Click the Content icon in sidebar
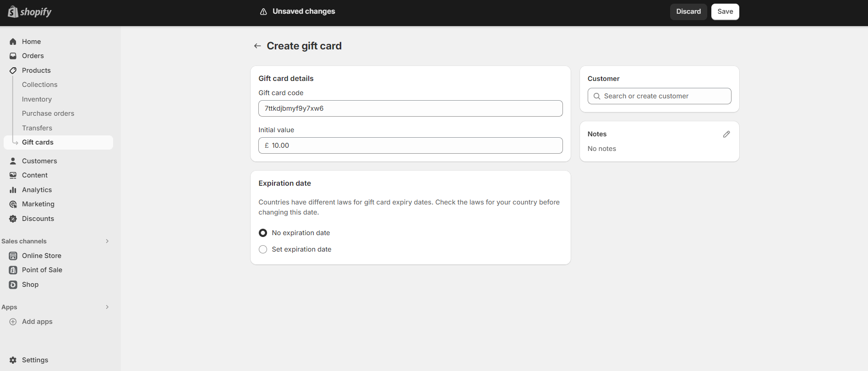Screen dimensions: 868x371 coord(13,175)
